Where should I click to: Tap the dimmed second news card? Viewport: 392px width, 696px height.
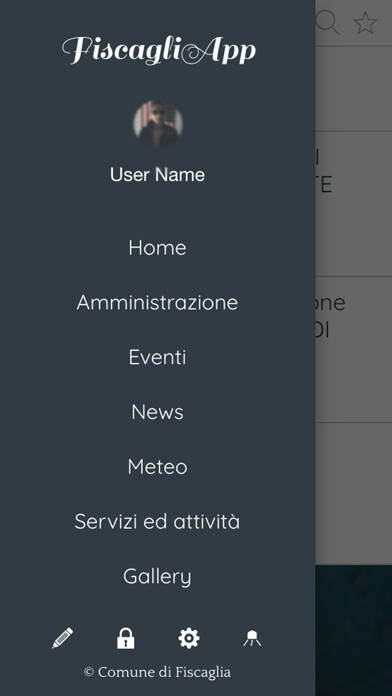[353, 350]
